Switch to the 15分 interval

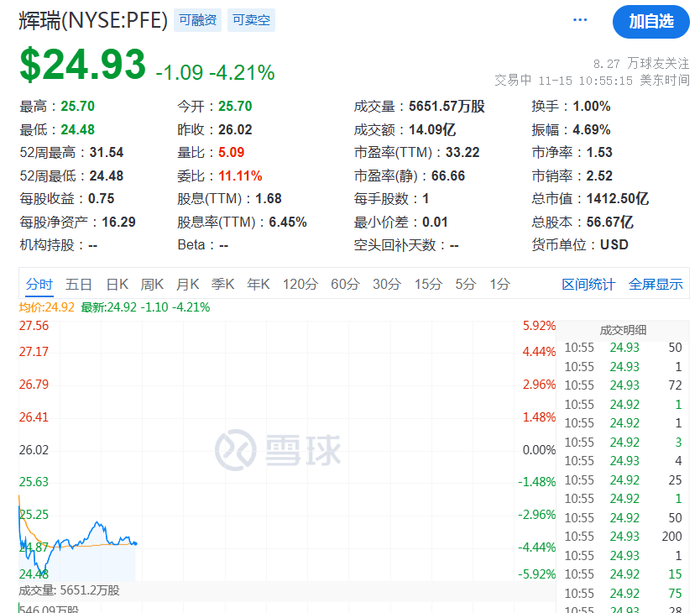tap(427, 285)
